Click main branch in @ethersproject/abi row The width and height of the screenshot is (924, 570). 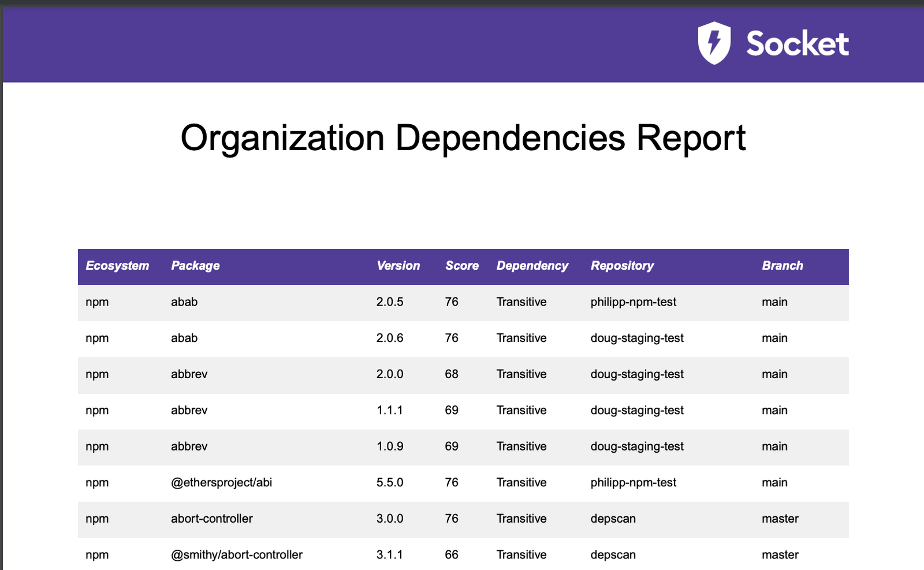pyautogui.click(x=774, y=482)
